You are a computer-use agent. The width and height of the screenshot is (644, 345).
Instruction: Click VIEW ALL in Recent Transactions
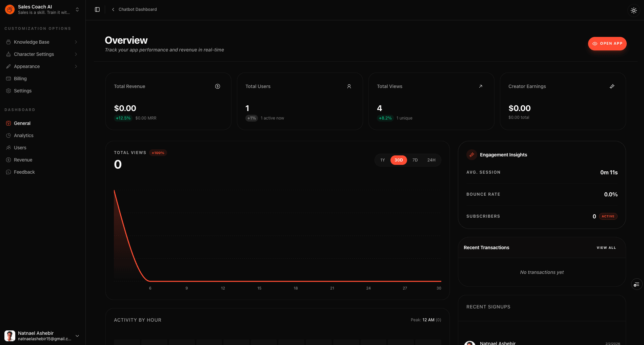pyautogui.click(x=606, y=247)
